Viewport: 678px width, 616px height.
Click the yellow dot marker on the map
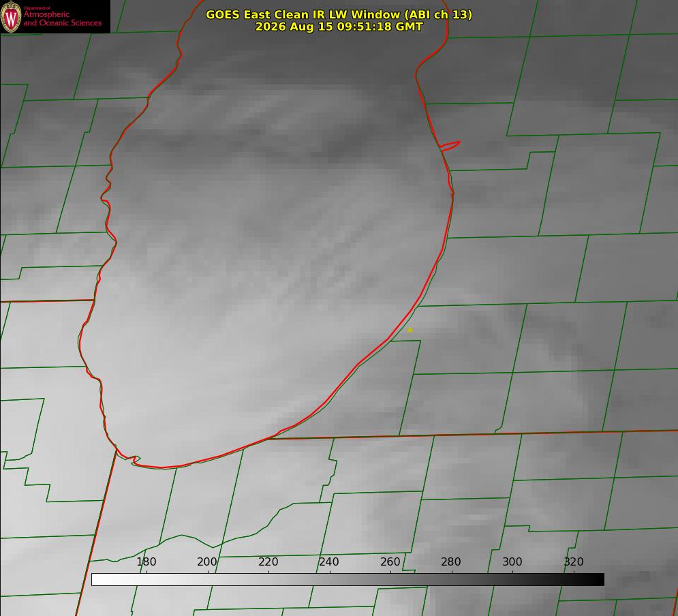click(410, 330)
